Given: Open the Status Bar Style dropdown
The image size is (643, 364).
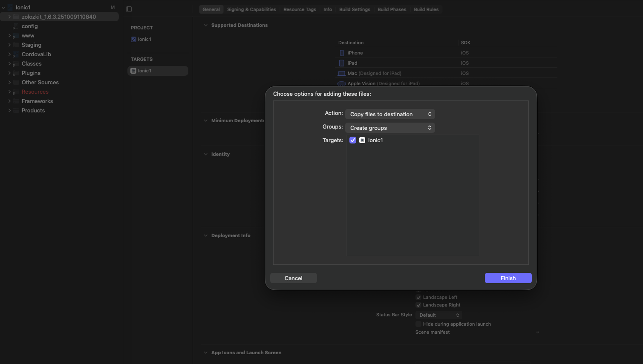Looking at the screenshot, I should tap(439, 315).
